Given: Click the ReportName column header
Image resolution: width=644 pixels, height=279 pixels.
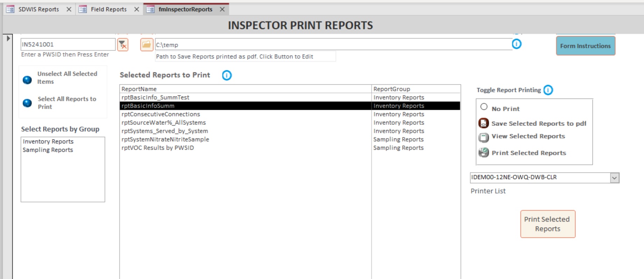Looking at the screenshot, I should 245,89.
